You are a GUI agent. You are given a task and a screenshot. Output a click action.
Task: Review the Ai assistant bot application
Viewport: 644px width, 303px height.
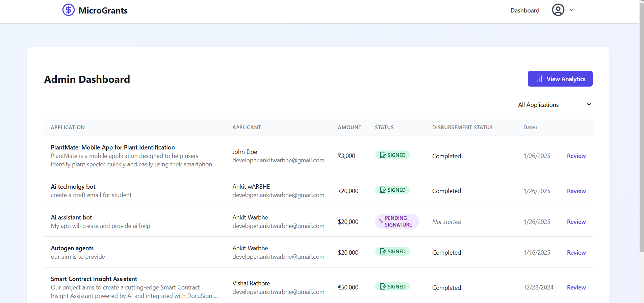(x=576, y=222)
